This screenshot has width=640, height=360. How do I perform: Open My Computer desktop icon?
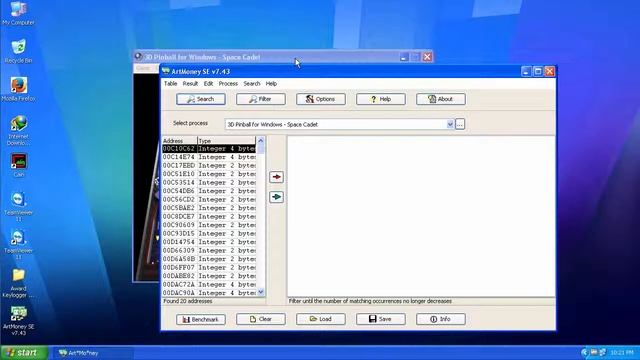18,13
